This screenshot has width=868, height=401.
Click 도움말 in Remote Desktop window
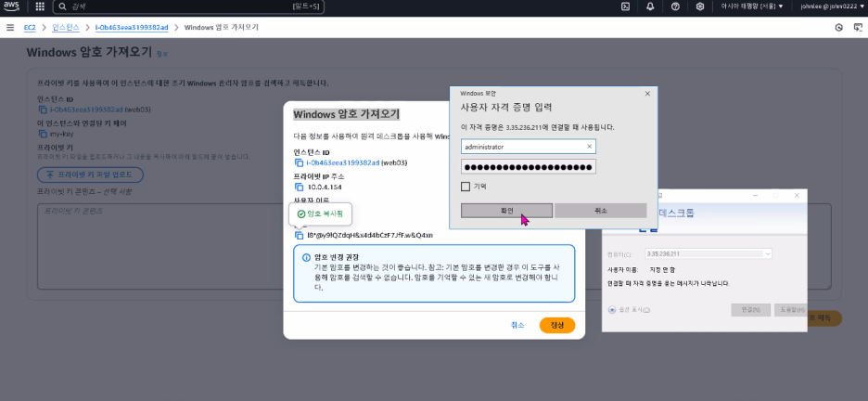click(x=790, y=310)
